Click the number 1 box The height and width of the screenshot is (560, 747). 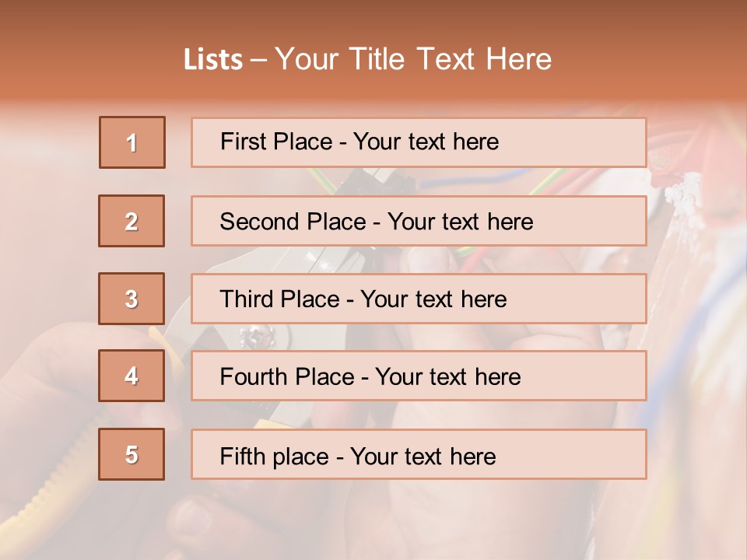[132, 142]
